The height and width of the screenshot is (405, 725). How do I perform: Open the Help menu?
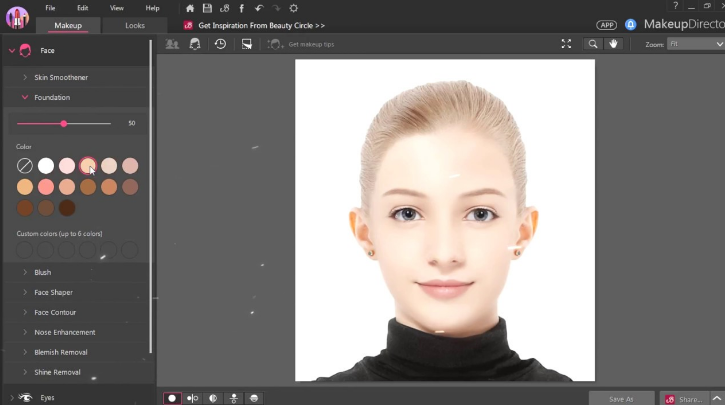152,8
